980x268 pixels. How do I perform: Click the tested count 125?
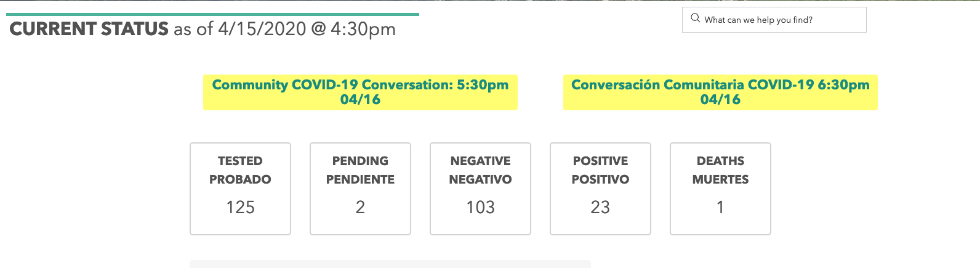click(240, 207)
